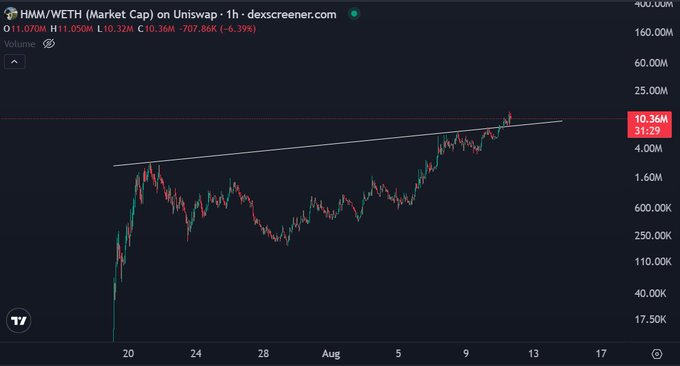Click the HMM token avatar icon
680x366 pixels.
(x=10, y=14)
